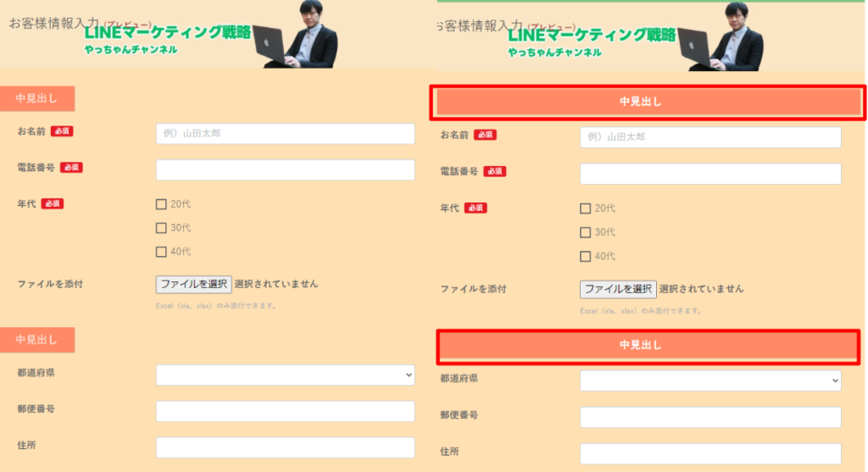Check the 40代 checkbox in left form
The height and width of the screenshot is (472, 868).
(161, 252)
